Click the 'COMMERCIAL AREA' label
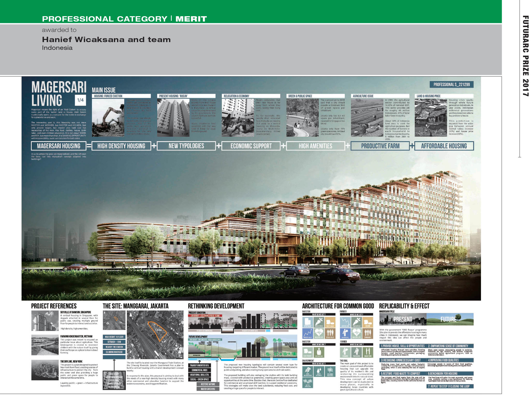The width and height of the screenshot is (532, 395). pos(199,370)
